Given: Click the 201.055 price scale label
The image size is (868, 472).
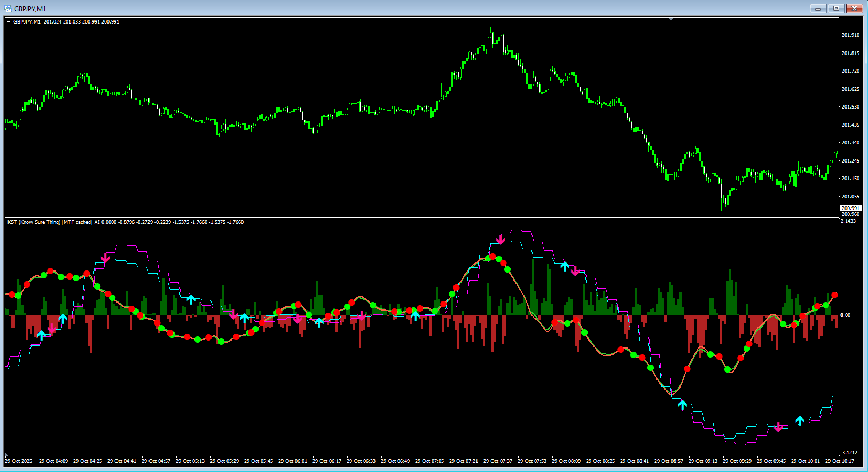Looking at the screenshot, I should pyautogui.click(x=850, y=197).
